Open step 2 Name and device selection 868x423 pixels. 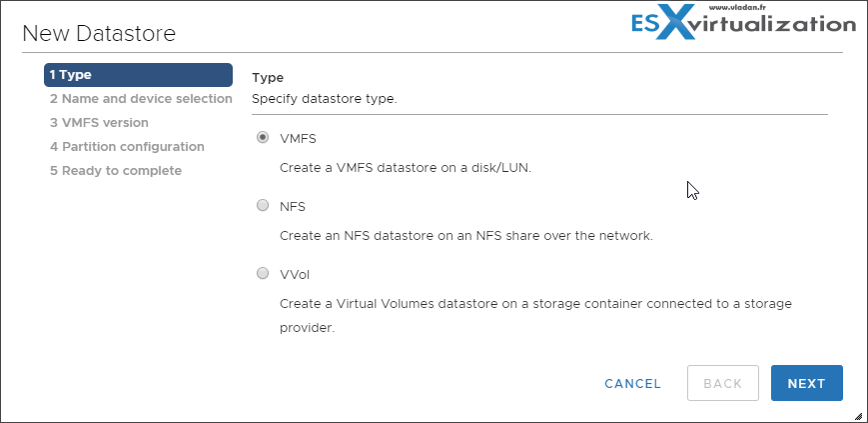(x=141, y=99)
